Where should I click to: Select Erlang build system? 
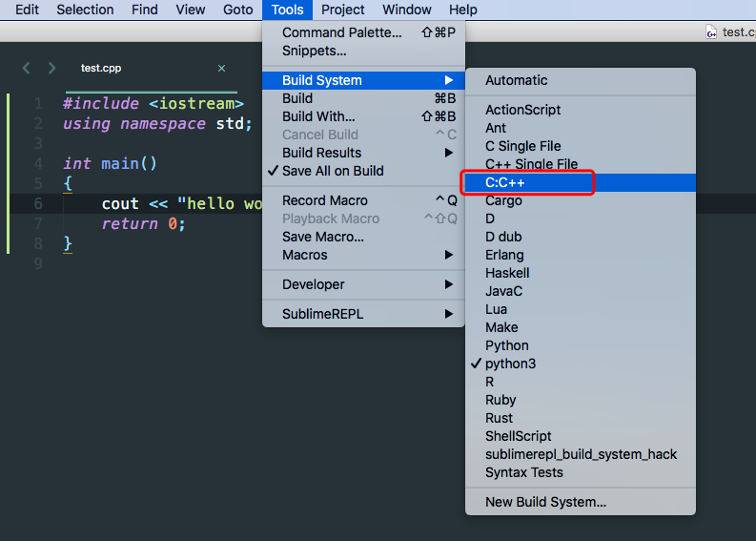pyautogui.click(x=581, y=255)
